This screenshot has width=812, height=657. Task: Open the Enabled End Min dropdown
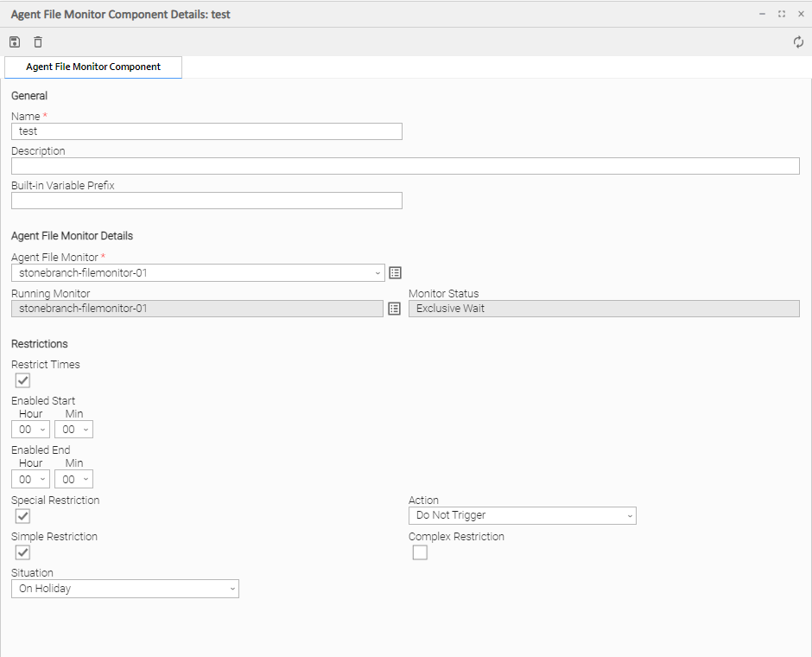[73, 479]
